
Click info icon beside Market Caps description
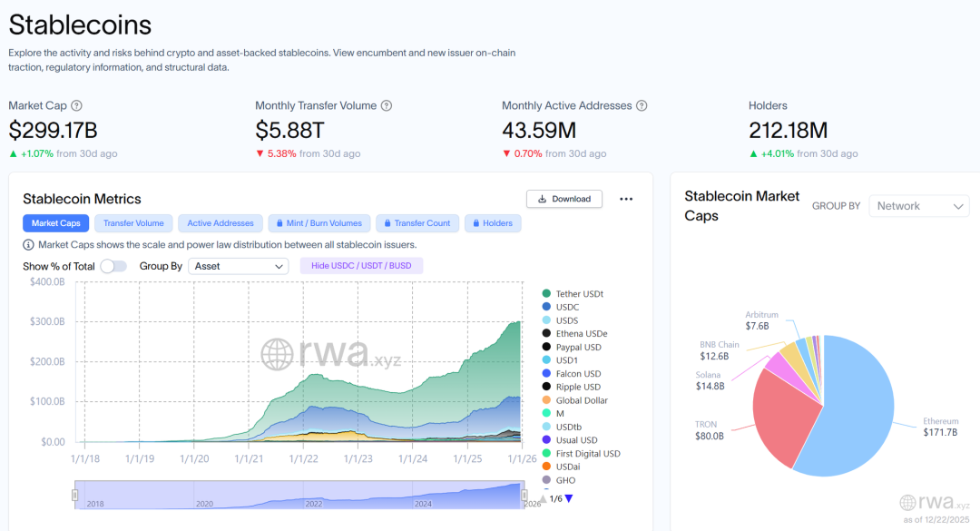[29, 245]
